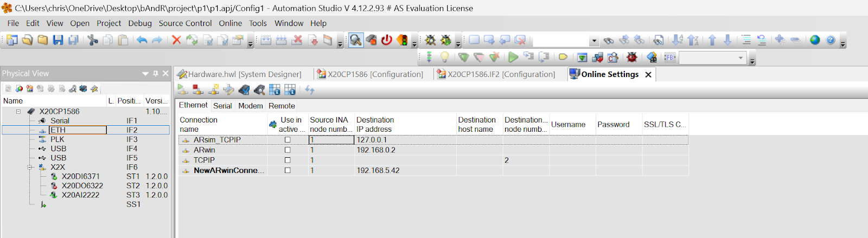Click the traffic light icon in toolbar
The width and height of the screenshot is (868, 238).
click(x=402, y=40)
